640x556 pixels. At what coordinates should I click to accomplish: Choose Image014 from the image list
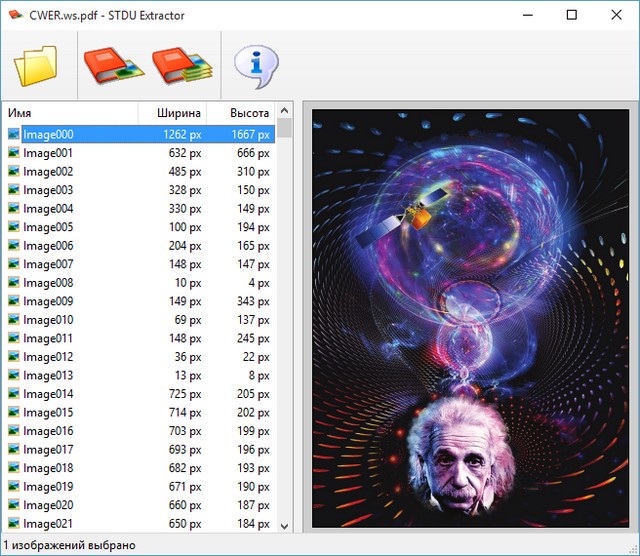(48, 394)
